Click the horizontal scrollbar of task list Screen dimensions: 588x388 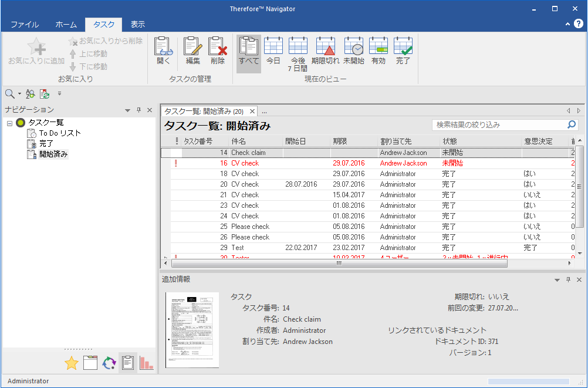pos(339,264)
